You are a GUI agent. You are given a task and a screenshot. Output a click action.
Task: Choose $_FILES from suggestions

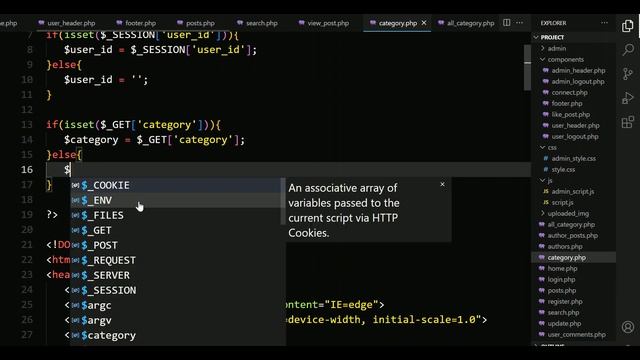176,215
